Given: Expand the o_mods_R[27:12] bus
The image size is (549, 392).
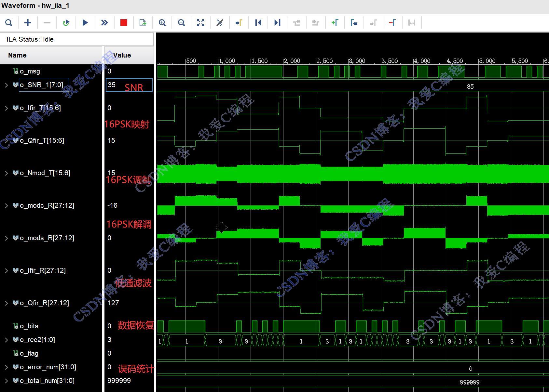Looking at the screenshot, I should pos(6,238).
